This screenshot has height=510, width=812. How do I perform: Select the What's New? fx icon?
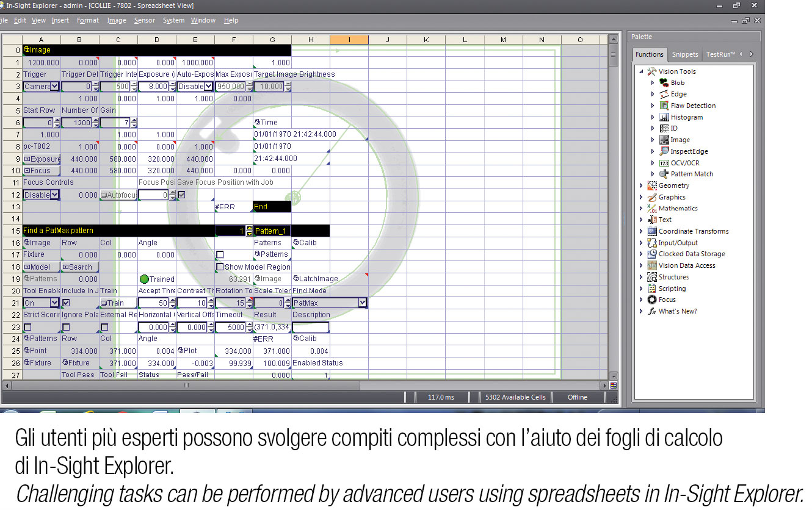652,311
